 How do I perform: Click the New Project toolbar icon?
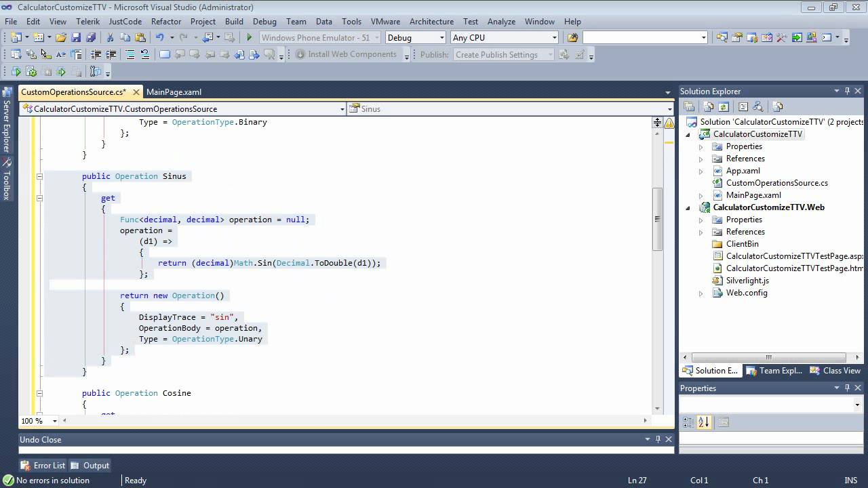[x=16, y=38]
